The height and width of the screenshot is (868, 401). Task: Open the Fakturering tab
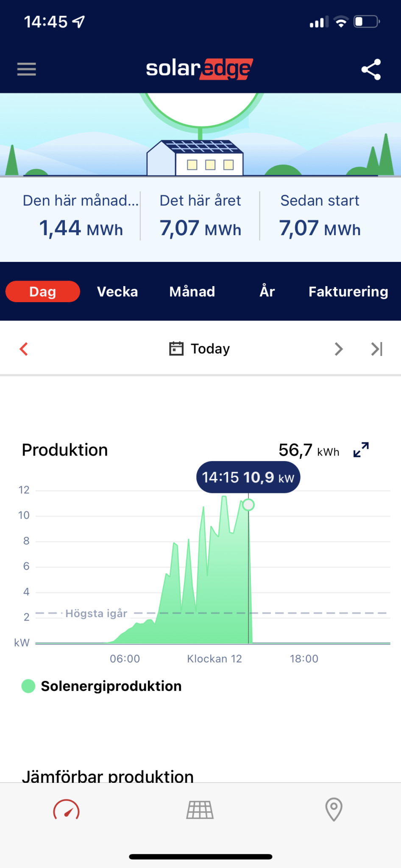click(348, 292)
